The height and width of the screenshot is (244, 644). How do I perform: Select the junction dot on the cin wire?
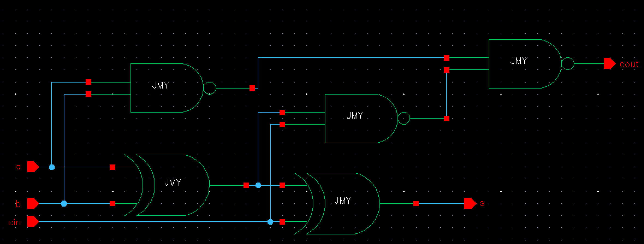coord(270,222)
